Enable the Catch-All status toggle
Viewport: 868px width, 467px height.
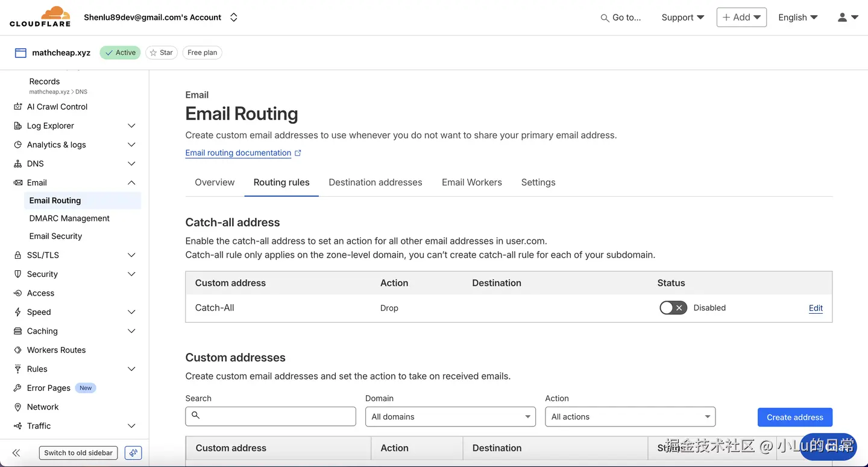(673, 308)
